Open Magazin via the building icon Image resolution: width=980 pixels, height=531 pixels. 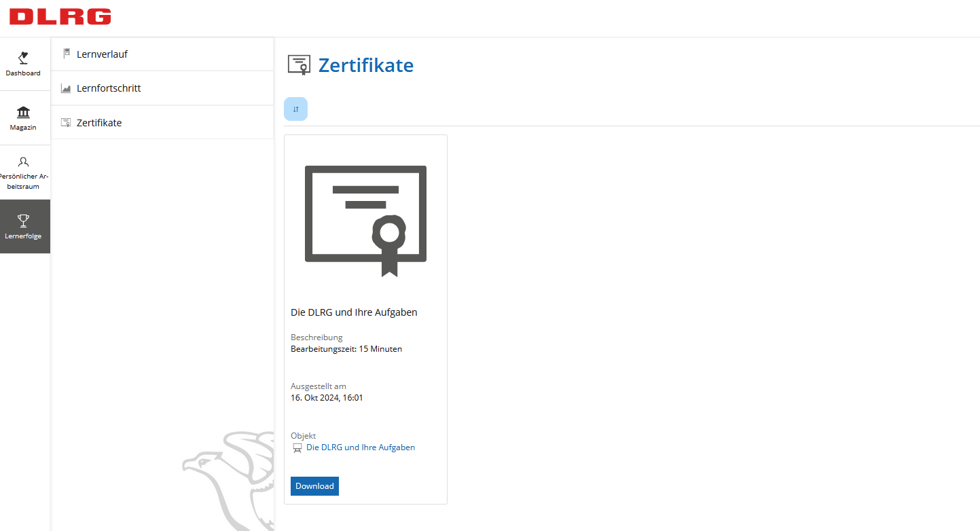click(23, 112)
